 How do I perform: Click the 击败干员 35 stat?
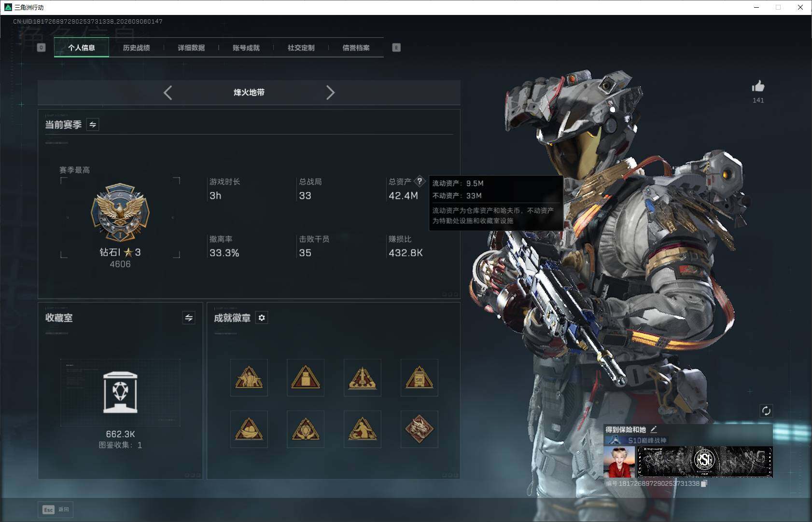pyautogui.click(x=314, y=246)
